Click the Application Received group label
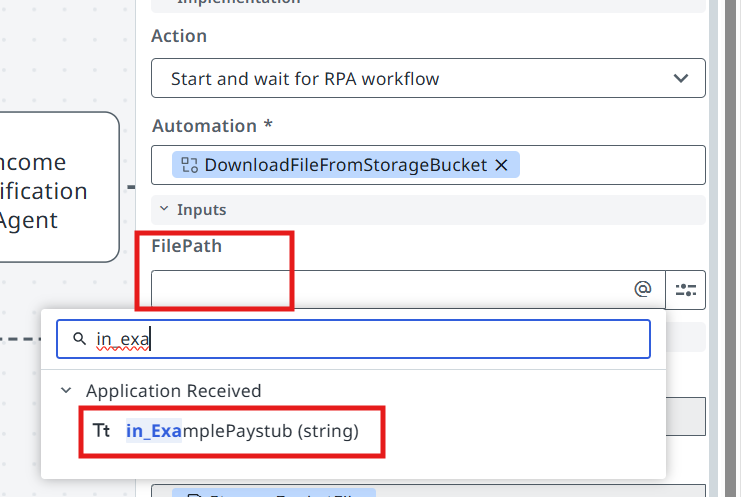Screen dimensions: 752x497 point(174,391)
